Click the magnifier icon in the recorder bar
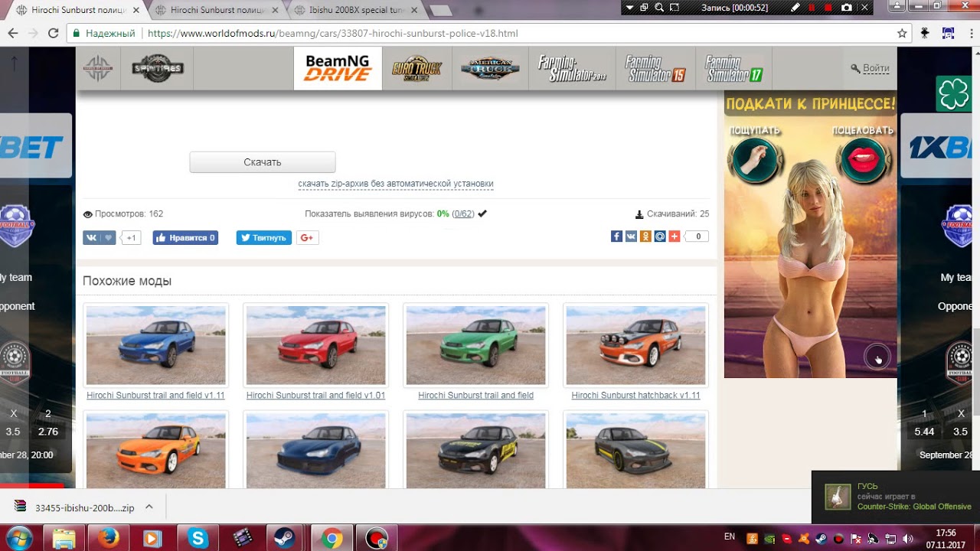980x551 pixels. (x=659, y=7)
